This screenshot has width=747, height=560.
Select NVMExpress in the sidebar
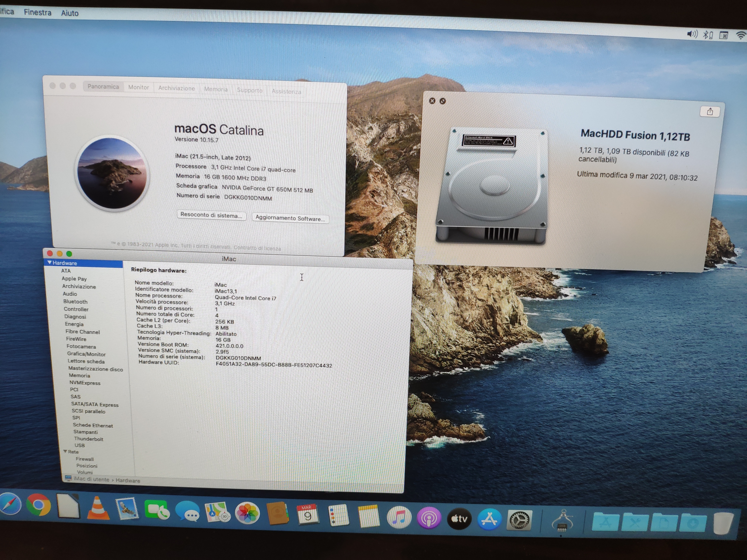[x=85, y=383]
